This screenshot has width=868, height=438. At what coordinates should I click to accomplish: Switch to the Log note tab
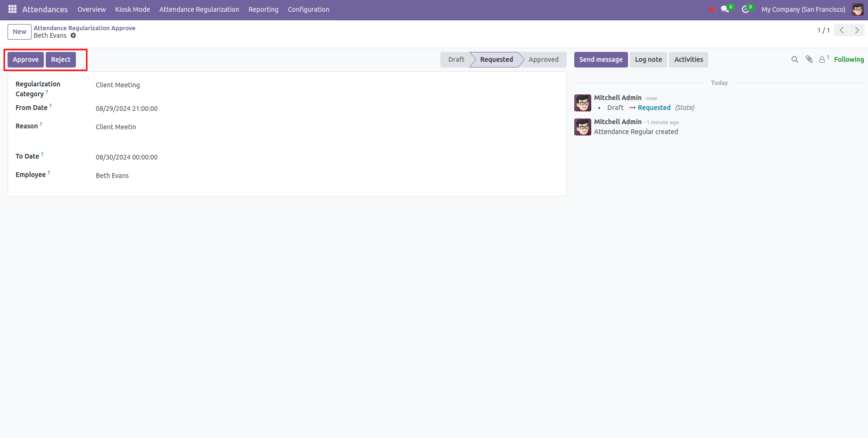[648, 59]
